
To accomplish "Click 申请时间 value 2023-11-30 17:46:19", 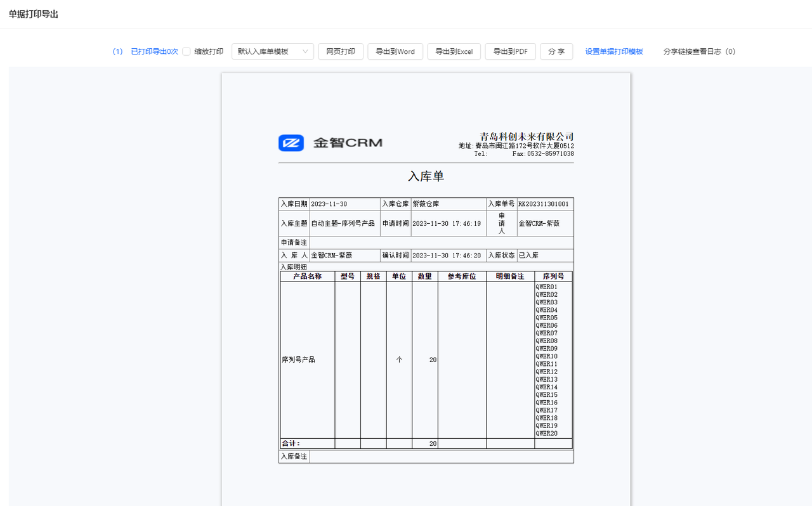I will coord(447,224).
